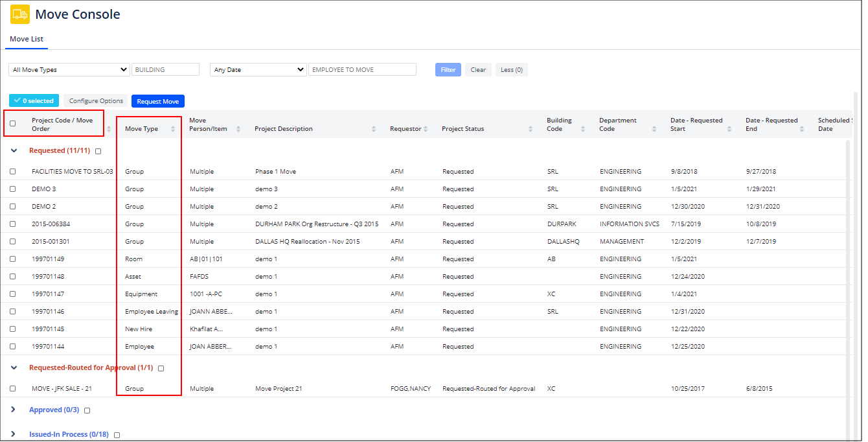This screenshot has width=868, height=442.
Task: Collapse the Requested-Routed for Approval chevron
Action: 14,367
